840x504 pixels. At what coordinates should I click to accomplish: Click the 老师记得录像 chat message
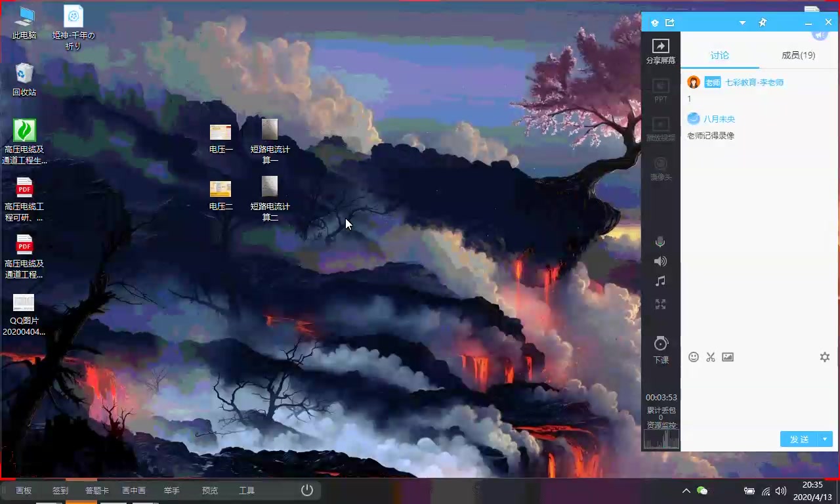[x=711, y=136]
